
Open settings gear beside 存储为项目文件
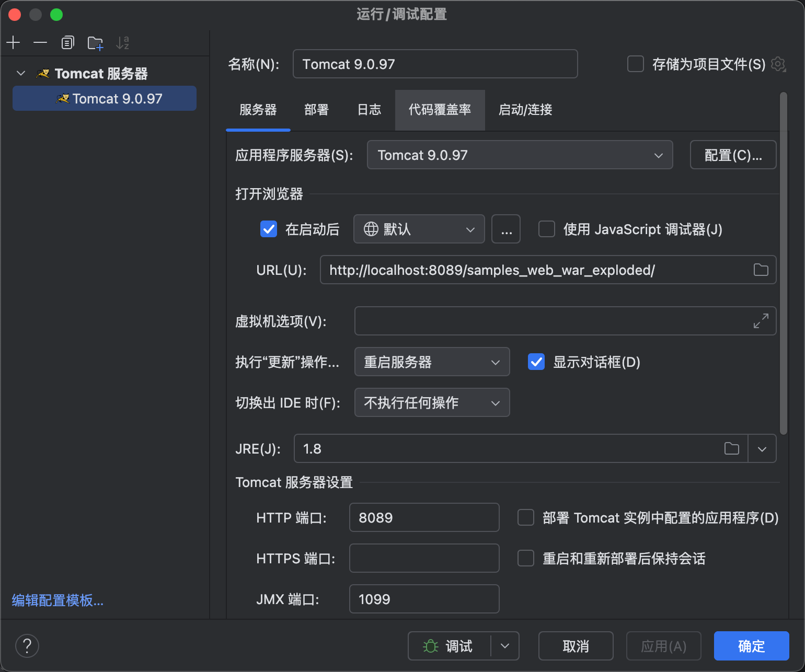click(778, 64)
